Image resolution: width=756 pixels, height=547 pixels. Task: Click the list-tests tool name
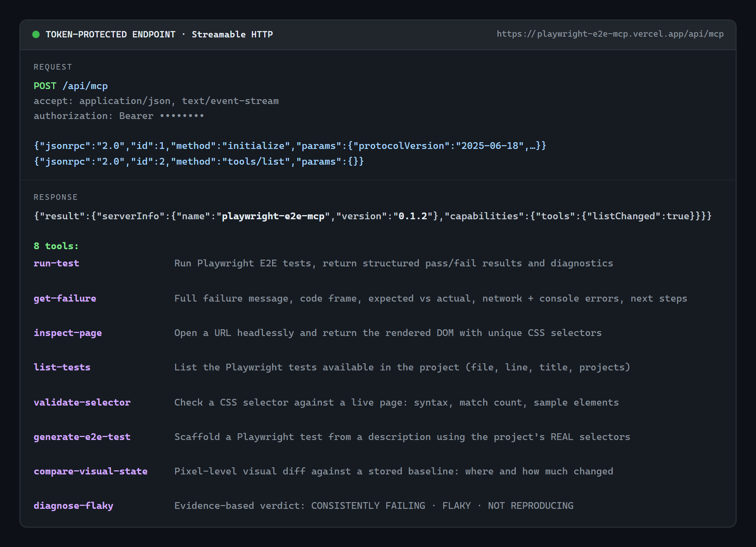click(x=62, y=367)
